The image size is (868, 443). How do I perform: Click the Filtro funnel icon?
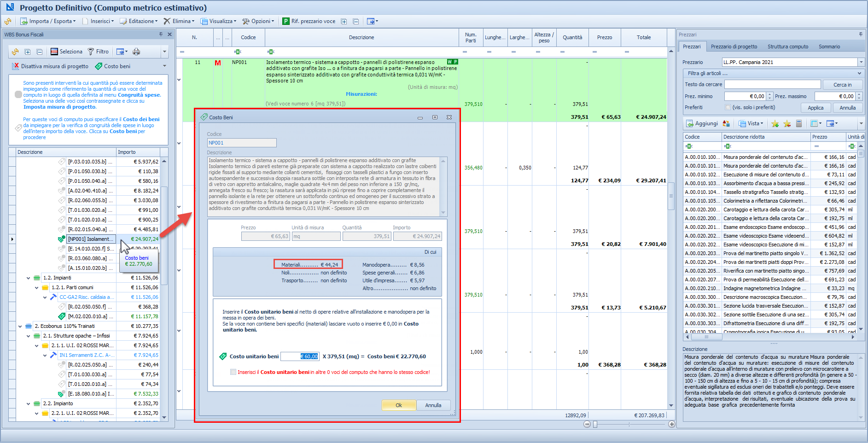[x=91, y=52]
